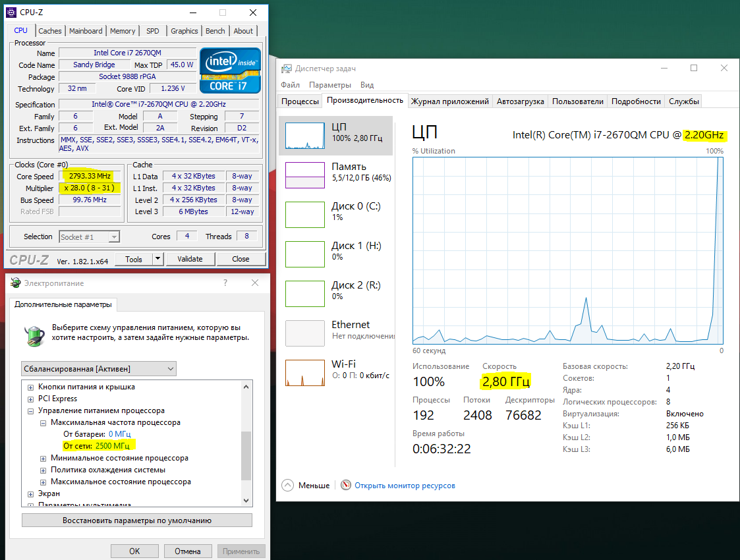Click the Intel Core i7 logo badge
Screen dimensions: 740x560
coord(231,70)
